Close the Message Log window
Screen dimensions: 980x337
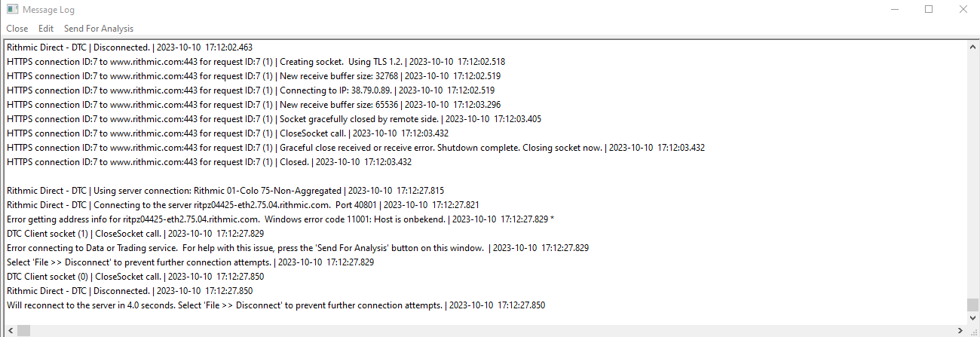point(963,10)
